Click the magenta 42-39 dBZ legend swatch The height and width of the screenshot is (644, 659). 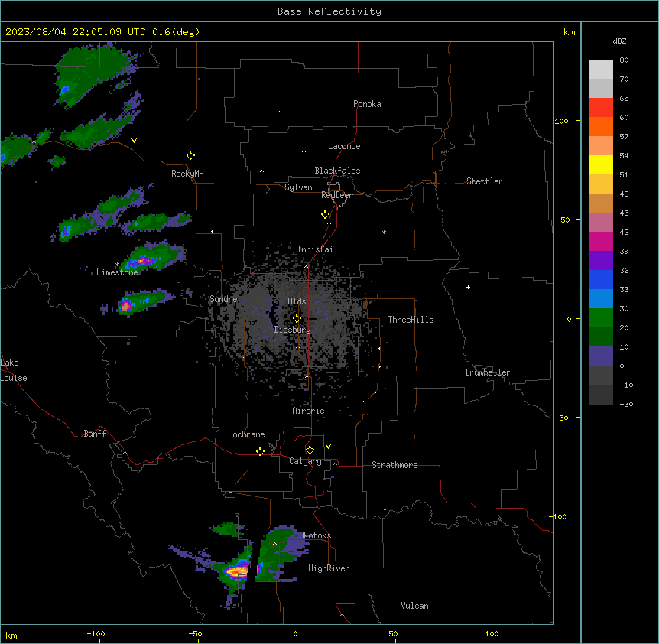click(601, 241)
